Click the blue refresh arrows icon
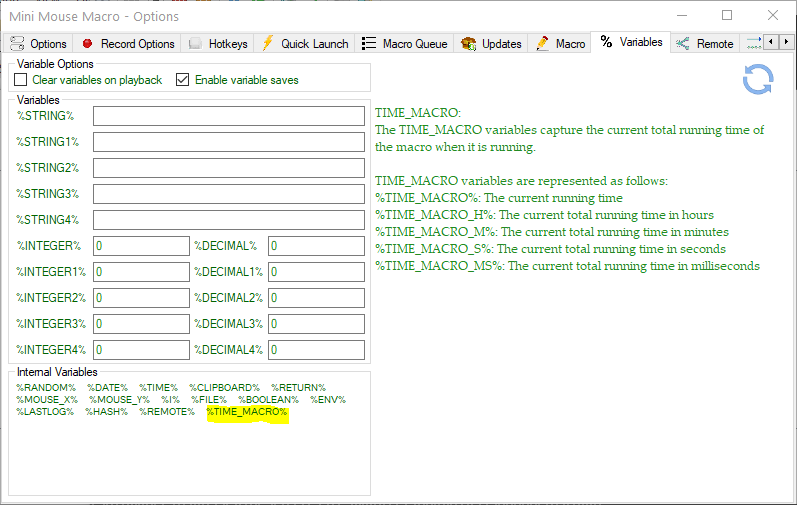The image size is (797, 505). [758, 79]
